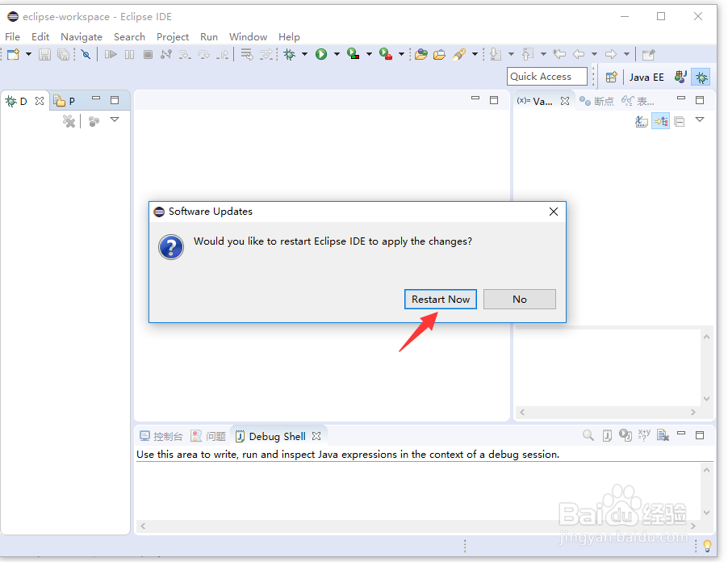This screenshot has width=728, height=562.
Task: Click the Debug bug toolbar icon
Action: (x=290, y=54)
